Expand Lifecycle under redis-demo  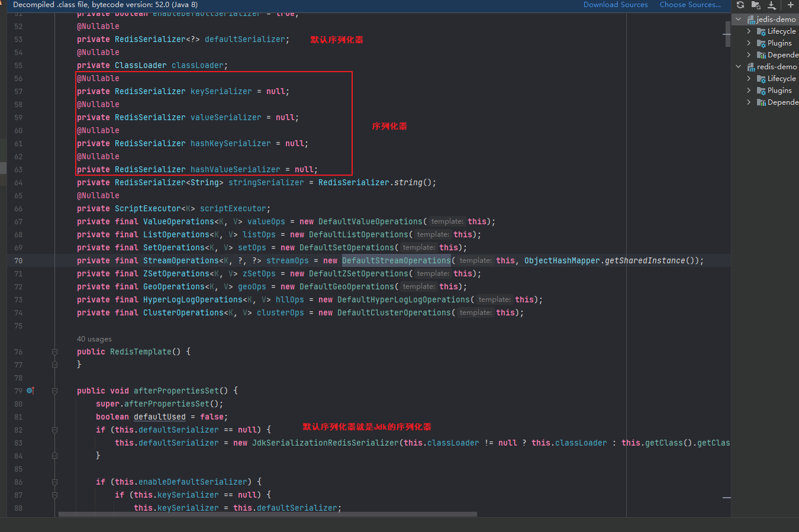click(749, 79)
